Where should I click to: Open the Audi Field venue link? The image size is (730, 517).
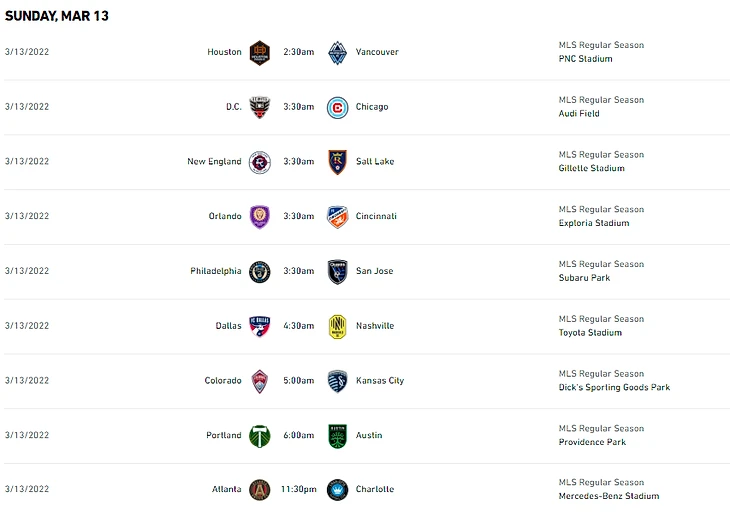coord(579,114)
